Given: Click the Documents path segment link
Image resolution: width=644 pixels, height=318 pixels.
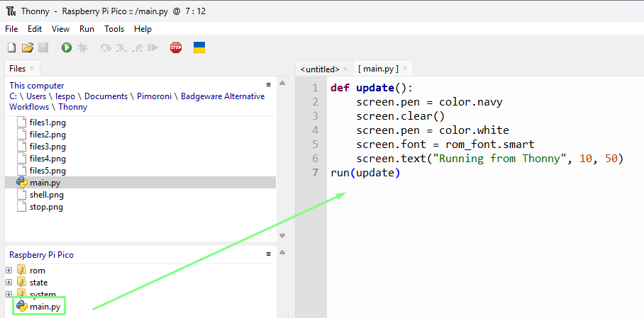Looking at the screenshot, I should 106,96.
